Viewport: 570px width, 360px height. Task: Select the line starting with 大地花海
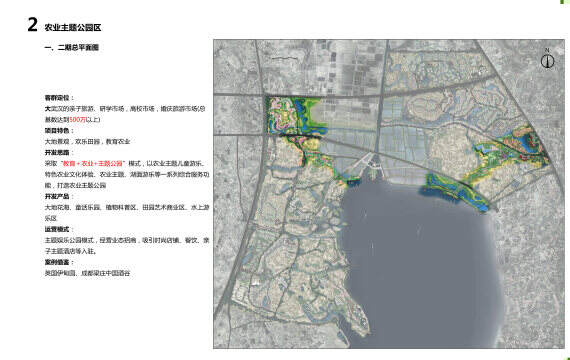[x=127, y=207]
